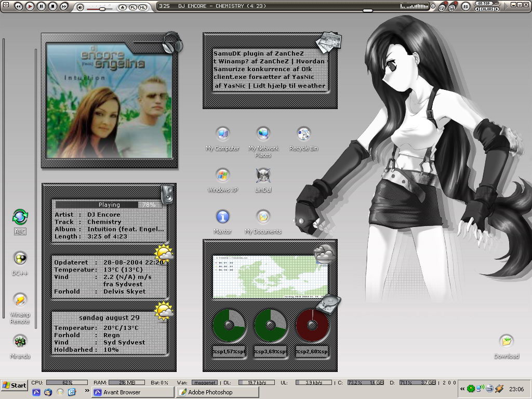
Task: Switch to the Avant Browser taskbar button
Action: point(133,392)
